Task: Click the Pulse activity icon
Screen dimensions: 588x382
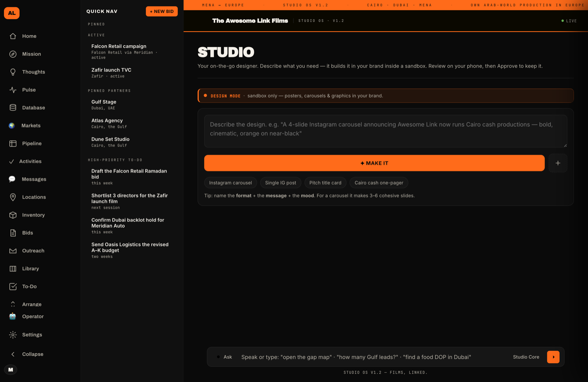Action: pyautogui.click(x=13, y=90)
